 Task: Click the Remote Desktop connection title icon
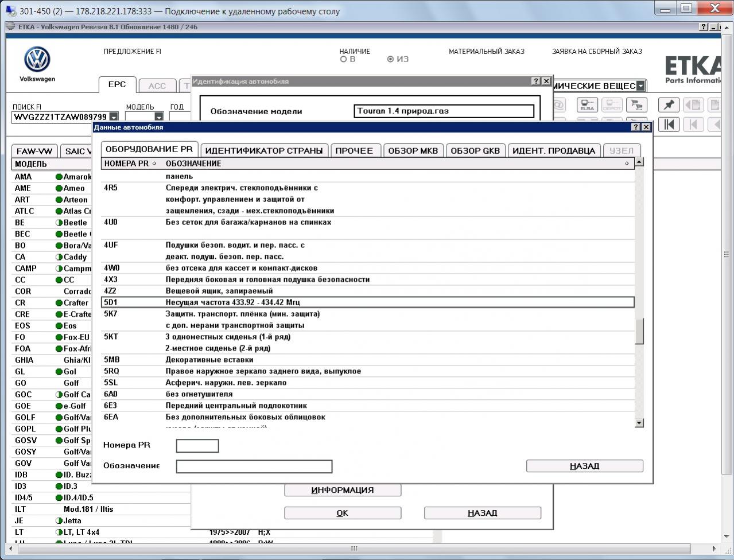11,11
